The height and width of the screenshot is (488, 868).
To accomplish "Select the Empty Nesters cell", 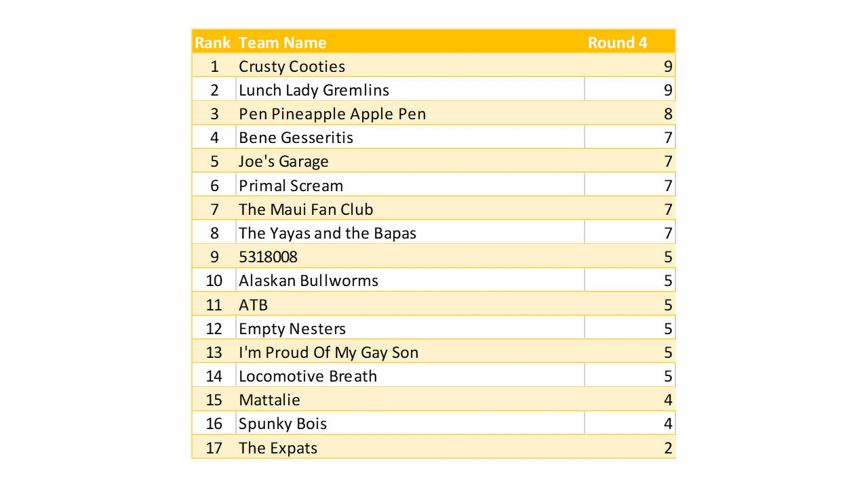I will click(292, 329).
